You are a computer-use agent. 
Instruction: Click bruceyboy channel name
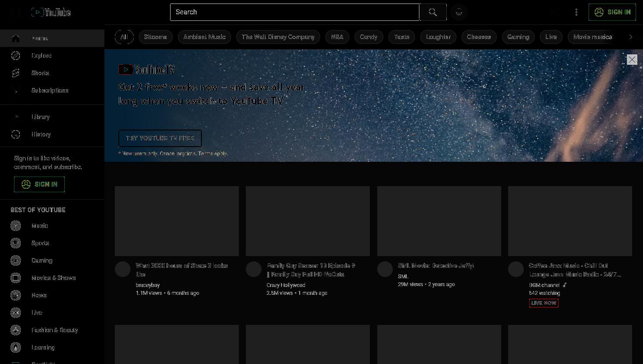tap(148, 285)
